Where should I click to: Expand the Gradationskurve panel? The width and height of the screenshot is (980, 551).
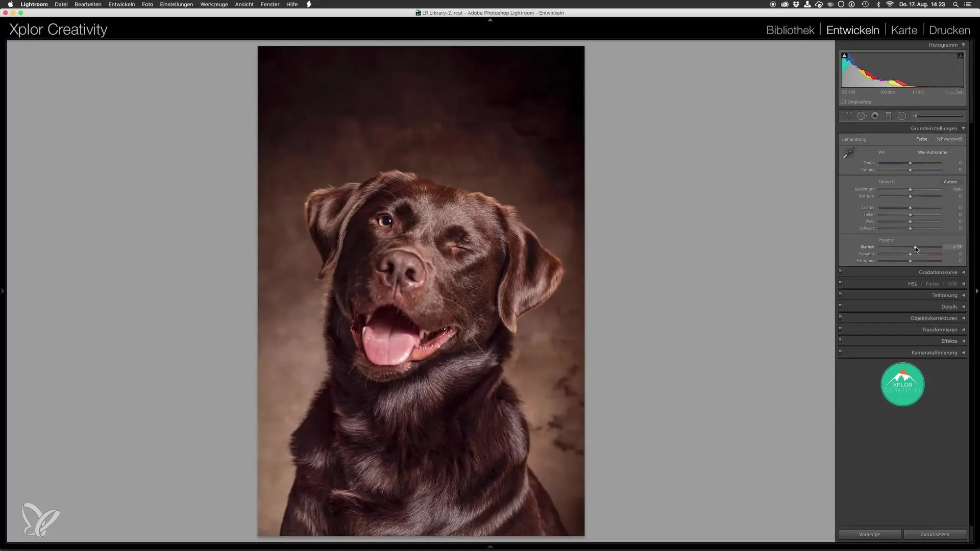tap(963, 272)
